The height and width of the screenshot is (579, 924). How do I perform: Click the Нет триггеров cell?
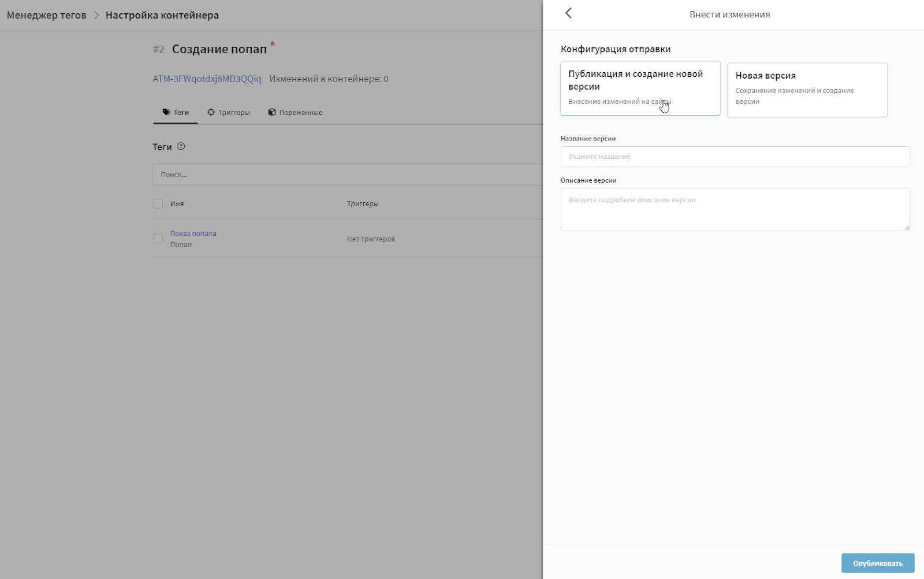tap(371, 239)
